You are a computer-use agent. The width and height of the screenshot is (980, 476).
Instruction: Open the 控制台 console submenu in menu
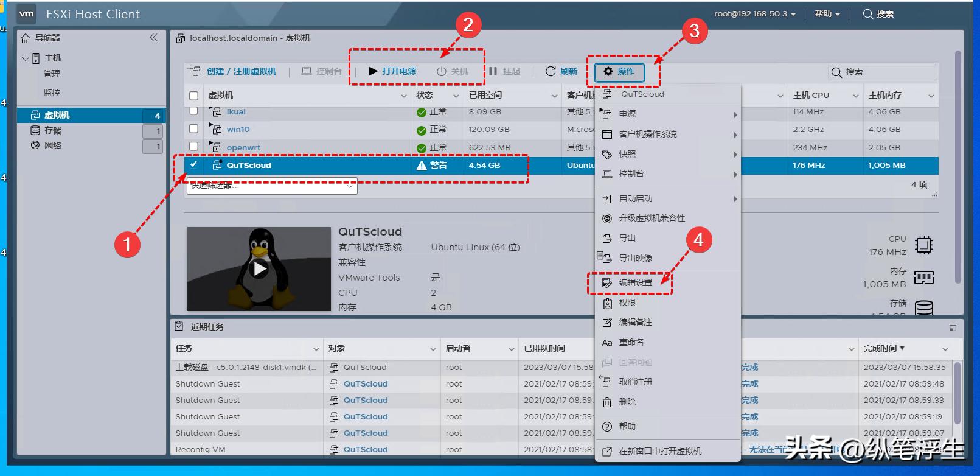(668, 174)
